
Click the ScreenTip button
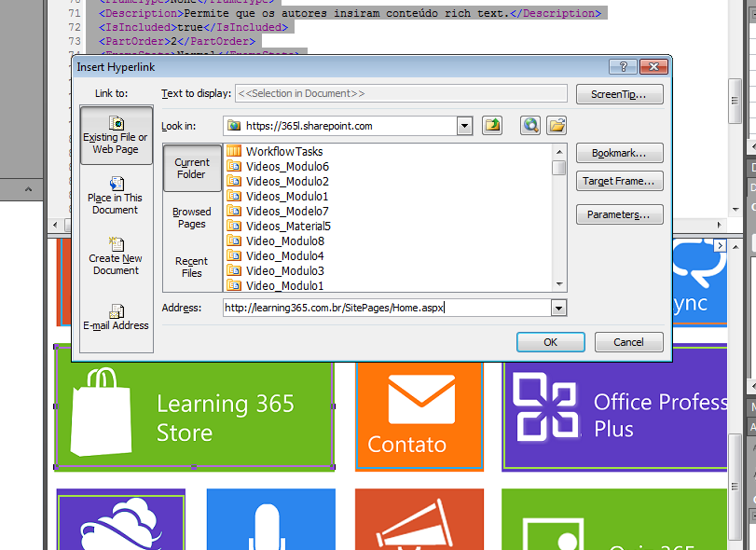pyautogui.click(x=619, y=94)
